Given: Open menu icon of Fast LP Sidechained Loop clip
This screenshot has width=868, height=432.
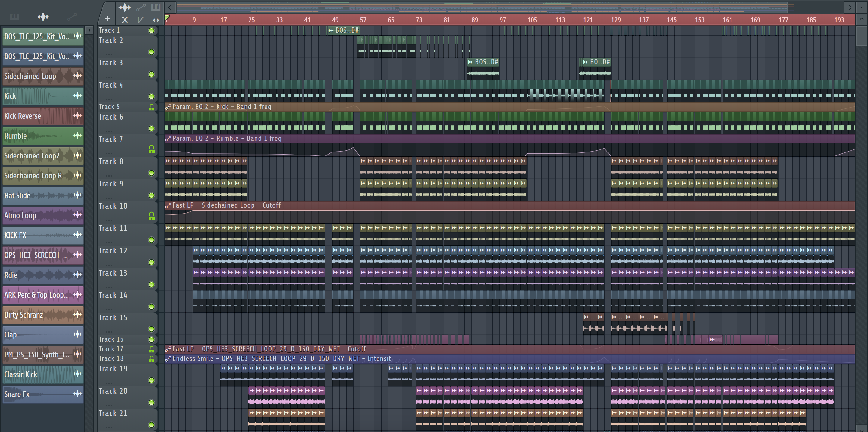Looking at the screenshot, I should point(168,205).
